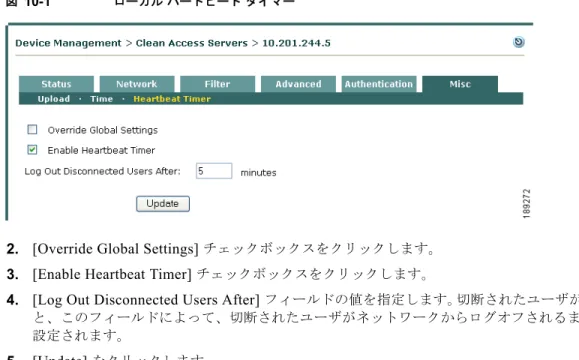579x360 pixels.
Task: Open the Authentication tab
Action: point(379,84)
